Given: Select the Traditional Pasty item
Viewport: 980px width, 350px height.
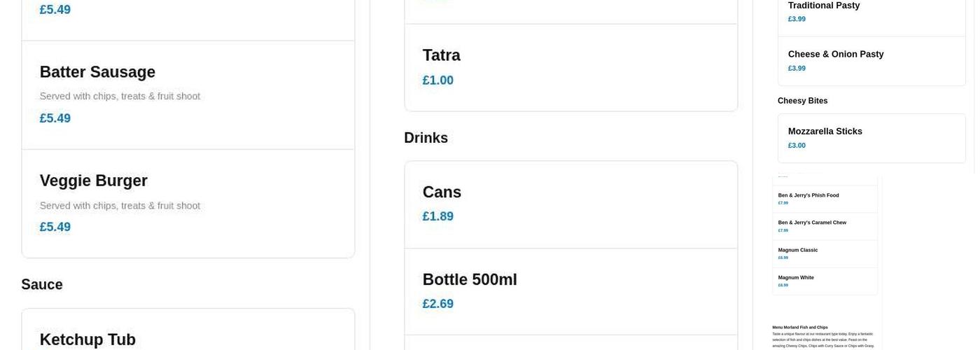Looking at the screenshot, I should (823, 6).
